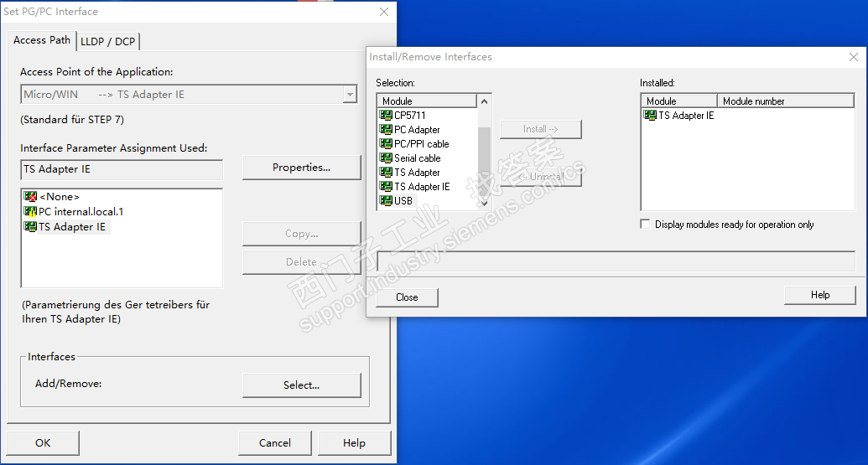Screen dimensions: 868x465
Task: Click the TS Adapter IE icon in Installed list
Action: (x=650, y=115)
